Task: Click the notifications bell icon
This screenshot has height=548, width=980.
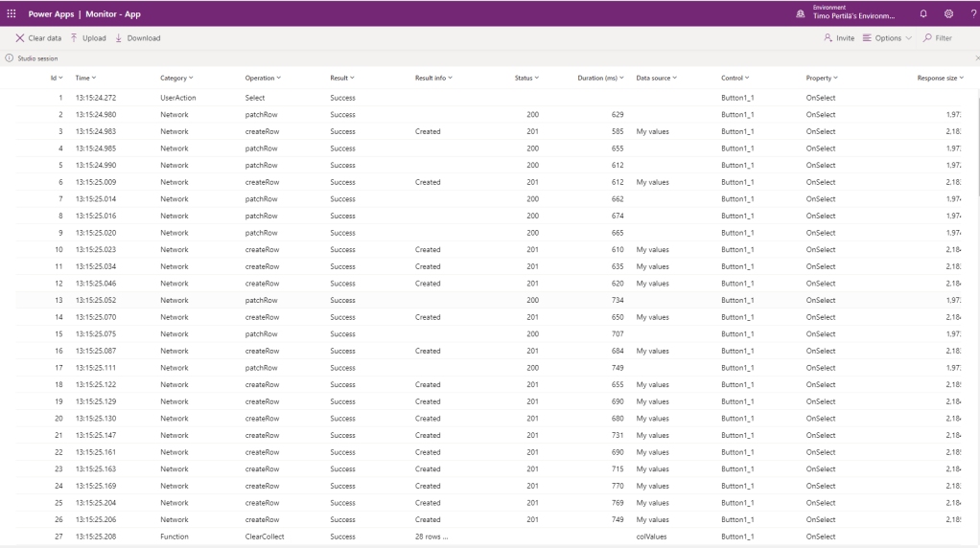Action: point(923,13)
